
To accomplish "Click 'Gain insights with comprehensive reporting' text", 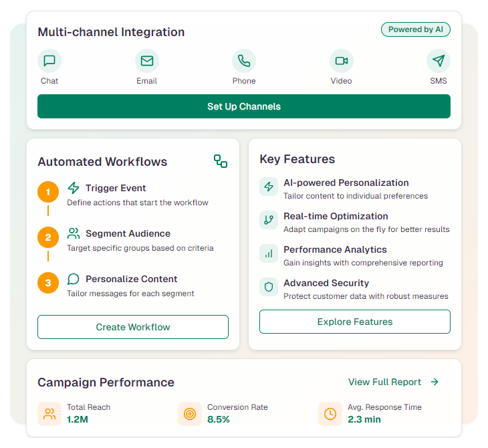I will tap(363, 263).
